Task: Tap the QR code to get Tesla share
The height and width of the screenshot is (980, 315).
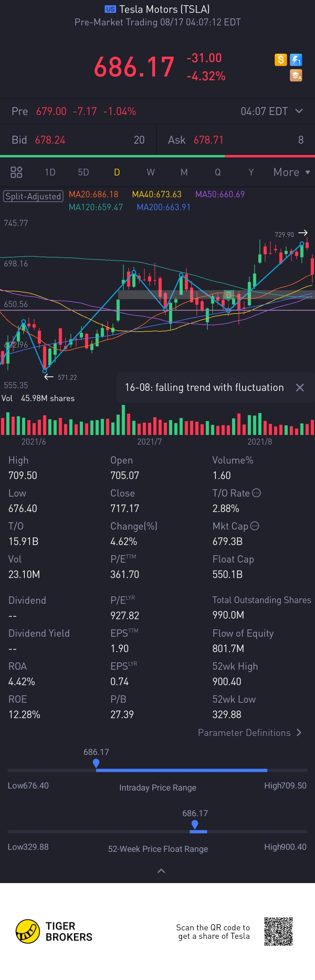Action: pos(279,932)
